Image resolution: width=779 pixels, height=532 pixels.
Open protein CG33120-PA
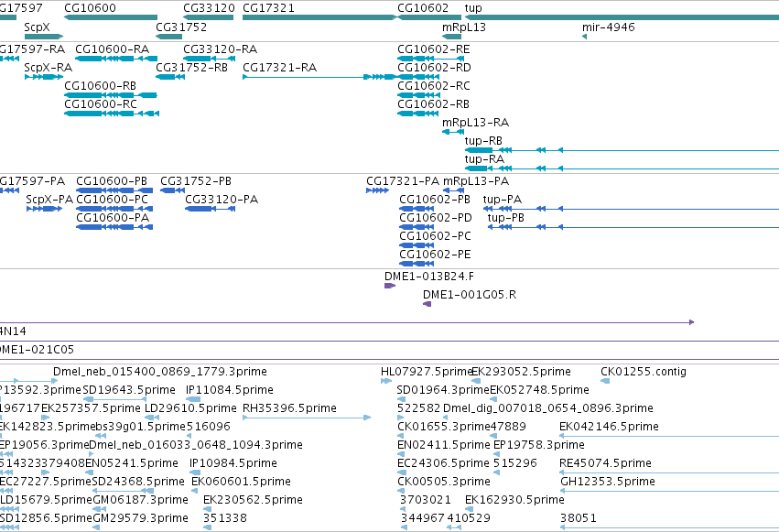[x=222, y=200]
